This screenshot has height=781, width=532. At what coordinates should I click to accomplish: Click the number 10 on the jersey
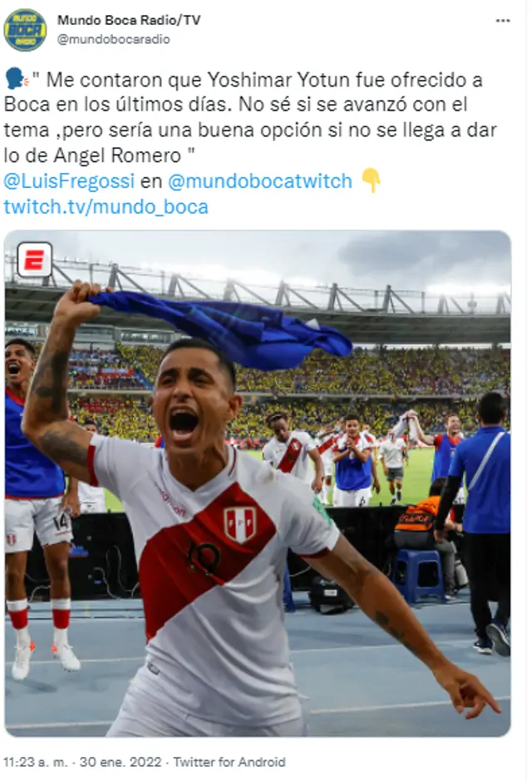pos(204,557)
